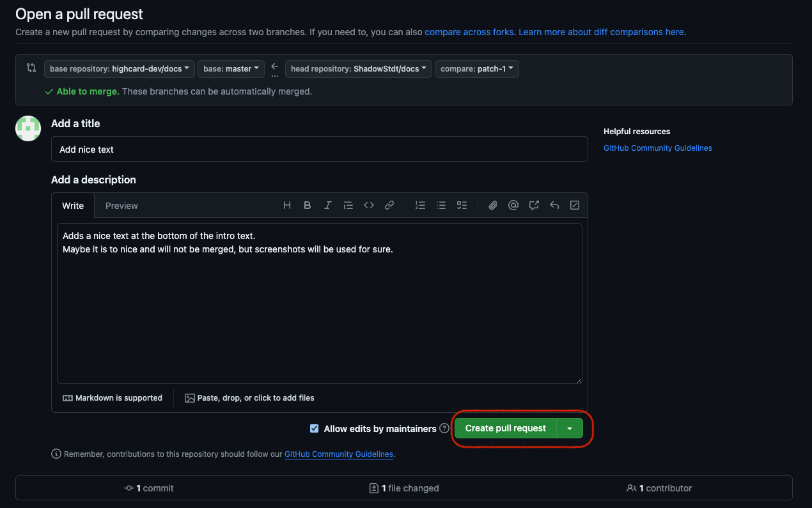Image resolution: width=812 pixels, height=508 pixels.
Task: Apply bold formatting to description text
Action: coord(307,204)
